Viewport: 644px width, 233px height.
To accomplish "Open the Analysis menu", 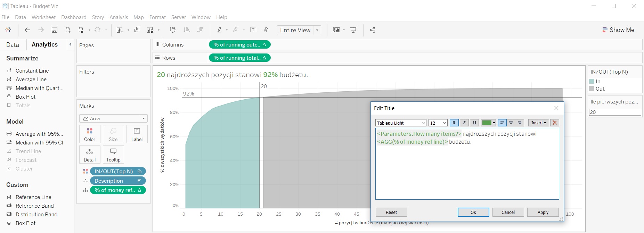I will coord(119,17).
